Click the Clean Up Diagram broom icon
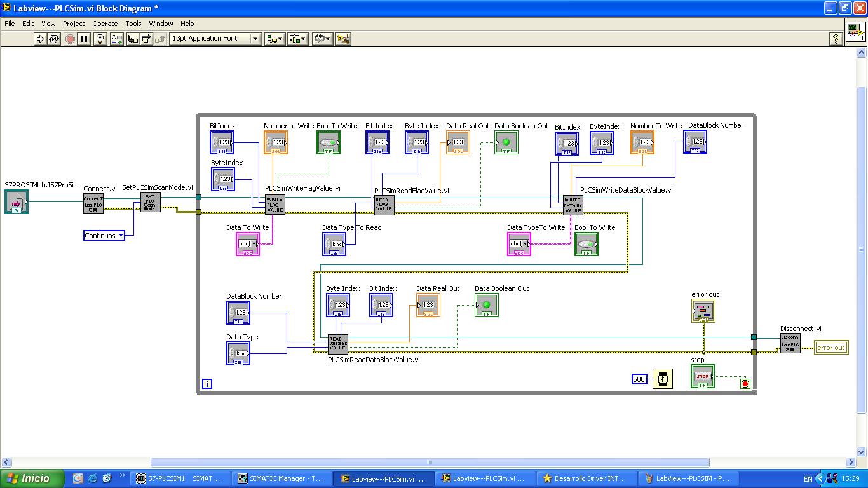 tap(344, 39)
